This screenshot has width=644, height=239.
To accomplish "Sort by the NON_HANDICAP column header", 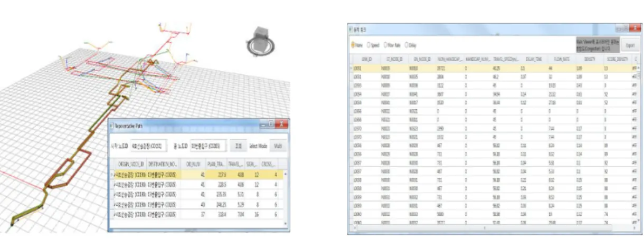I will pos(451,59).
